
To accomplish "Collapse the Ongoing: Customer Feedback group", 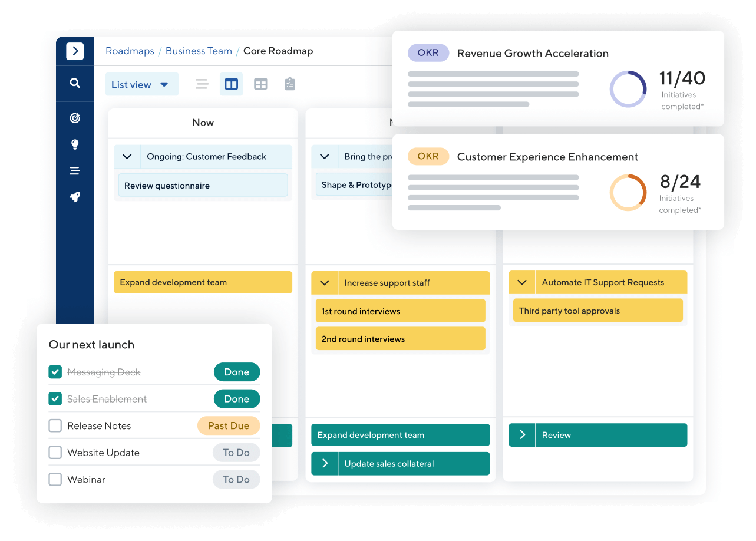I will (127, 157).
